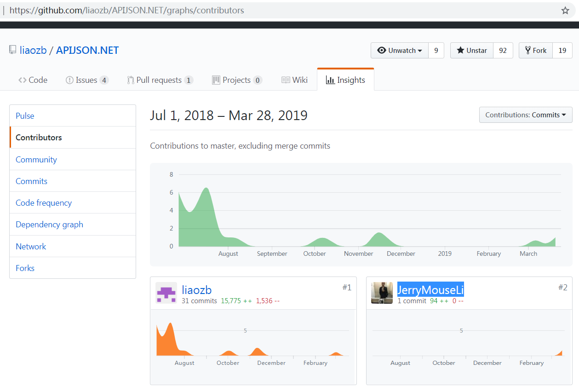Open the Pull requests tab
579x392 pixels.
(160, 80)
